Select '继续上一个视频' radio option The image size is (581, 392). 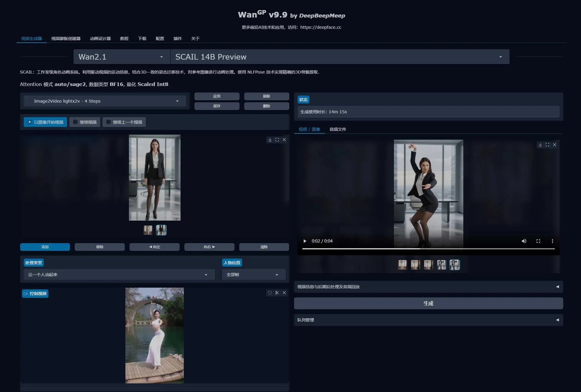124,122
